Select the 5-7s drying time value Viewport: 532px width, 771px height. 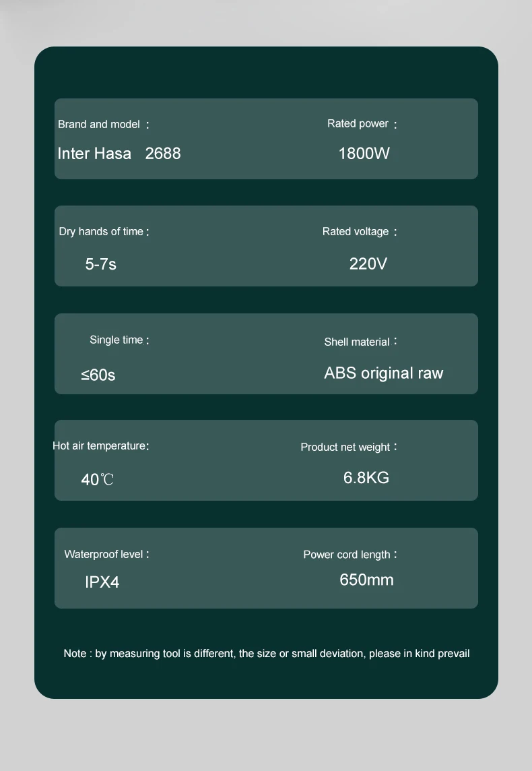(101, 264)
